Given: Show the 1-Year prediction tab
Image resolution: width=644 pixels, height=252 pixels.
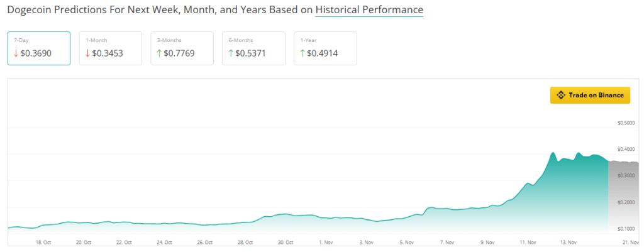Looking at the screenshot, I should pyautogui.click(x=325, y=48).
